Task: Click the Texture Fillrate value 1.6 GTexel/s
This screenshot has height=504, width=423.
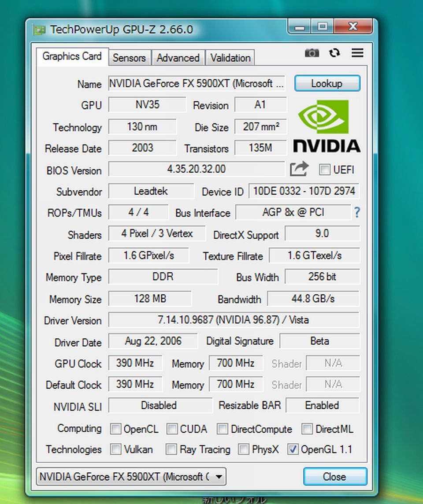Action: tap(314, 256)
